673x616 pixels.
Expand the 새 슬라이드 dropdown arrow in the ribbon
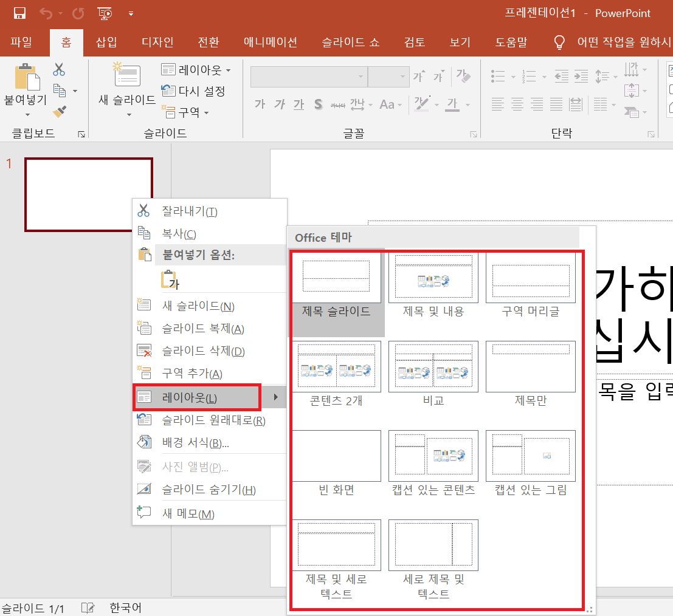tap(129, 115)
